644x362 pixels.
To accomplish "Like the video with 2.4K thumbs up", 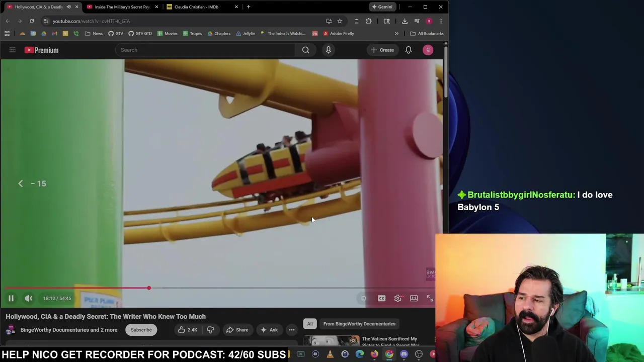I will (x=187, y=330).
